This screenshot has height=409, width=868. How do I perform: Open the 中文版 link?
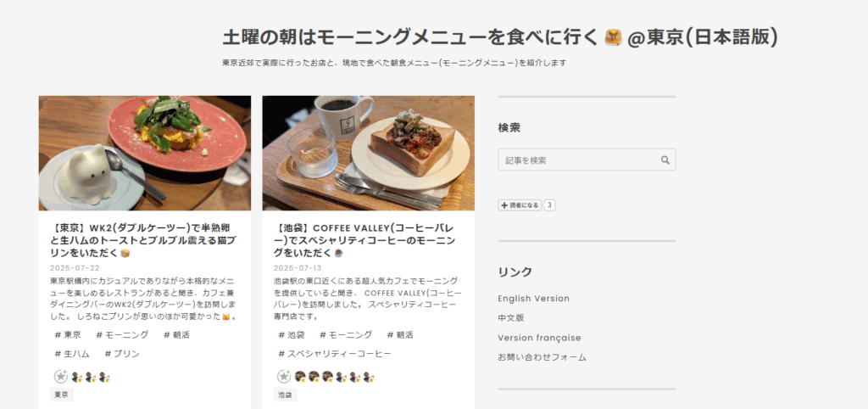click(511, 318)
